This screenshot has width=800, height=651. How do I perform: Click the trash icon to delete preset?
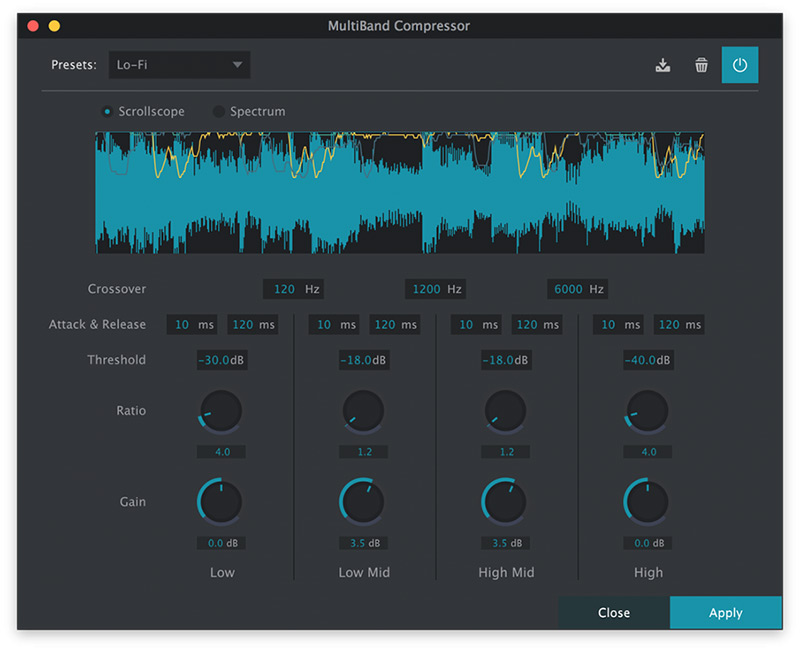[x=701, y=66]
